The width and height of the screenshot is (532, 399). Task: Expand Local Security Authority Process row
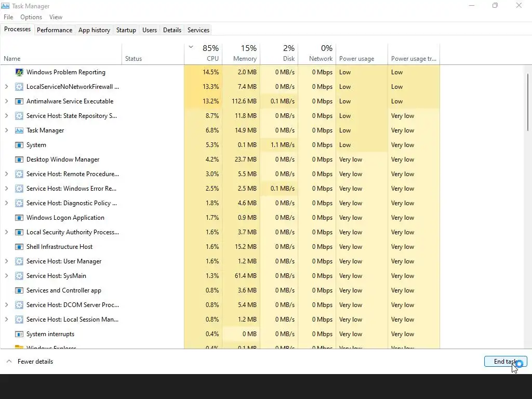6,232
